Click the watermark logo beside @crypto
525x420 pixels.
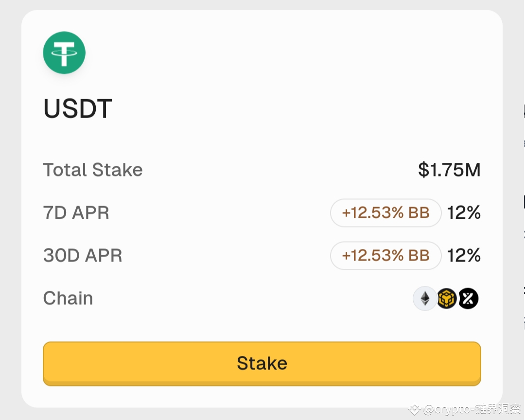pos(414,410)
